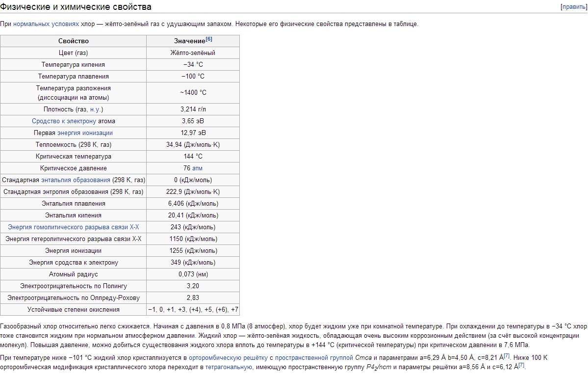Select oxidation states value "−1, 0, +1, +3, (+4), +5, (+6), +7"
This screenshot has width=588, height=378.
tap(193, 310)
